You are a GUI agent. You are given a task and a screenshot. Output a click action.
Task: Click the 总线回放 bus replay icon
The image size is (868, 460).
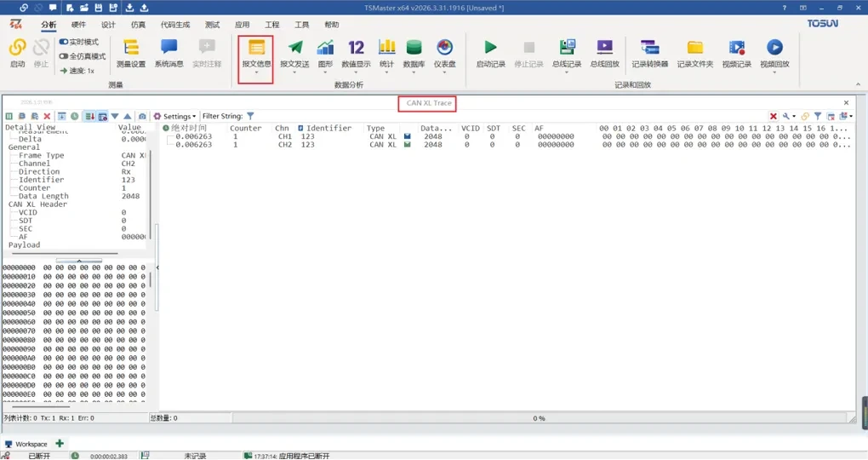point(604,52)
